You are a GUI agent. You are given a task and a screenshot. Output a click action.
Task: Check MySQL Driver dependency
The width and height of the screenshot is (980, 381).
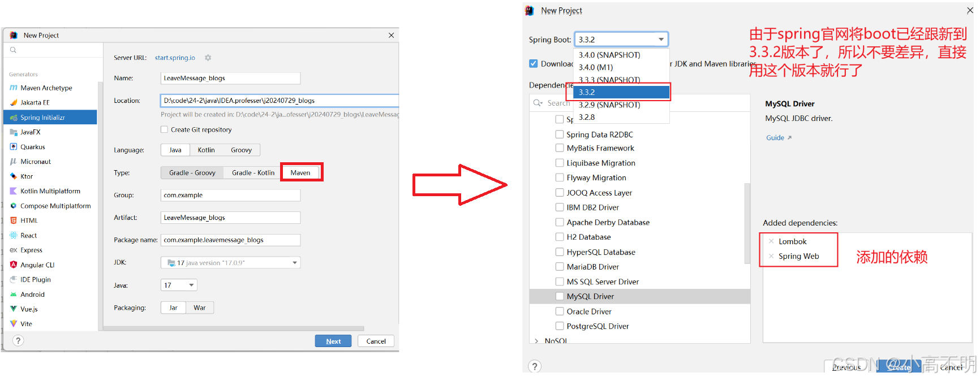[559, 296]
